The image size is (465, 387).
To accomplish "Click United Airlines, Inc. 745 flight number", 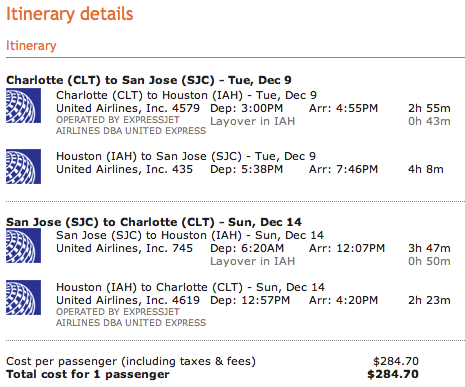I will (x=124, y=248).
